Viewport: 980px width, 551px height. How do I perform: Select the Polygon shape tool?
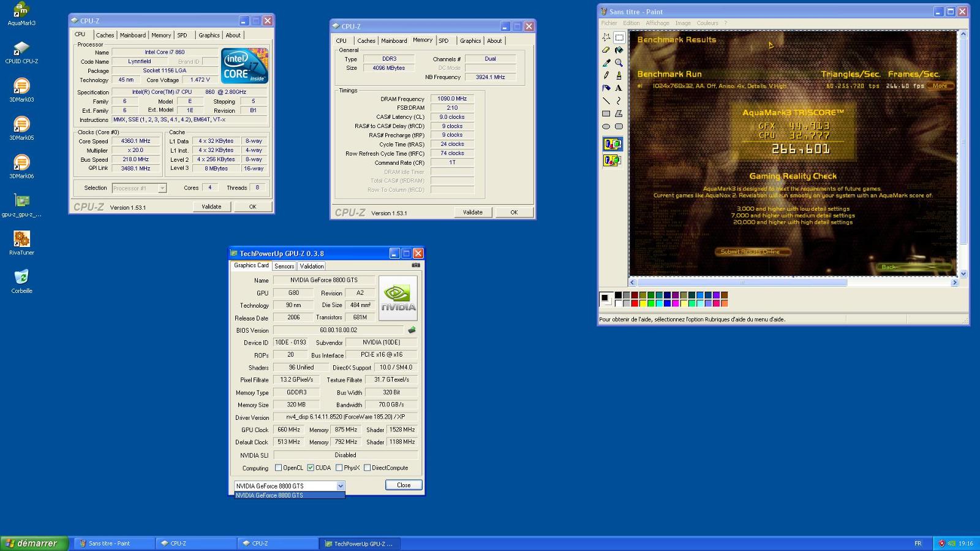(619, 113)
